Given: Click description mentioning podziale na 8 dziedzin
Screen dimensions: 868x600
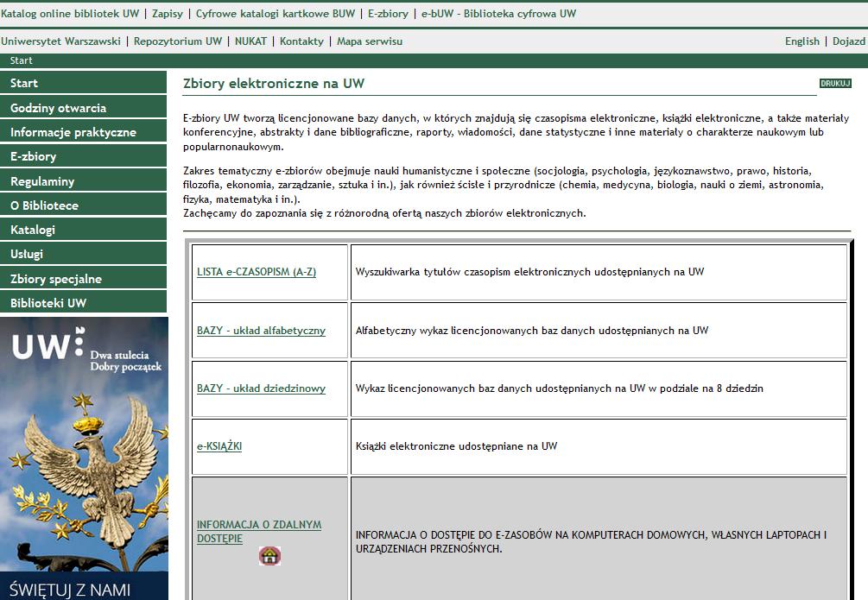Looking at the screenshot, I should coord(559,388).
